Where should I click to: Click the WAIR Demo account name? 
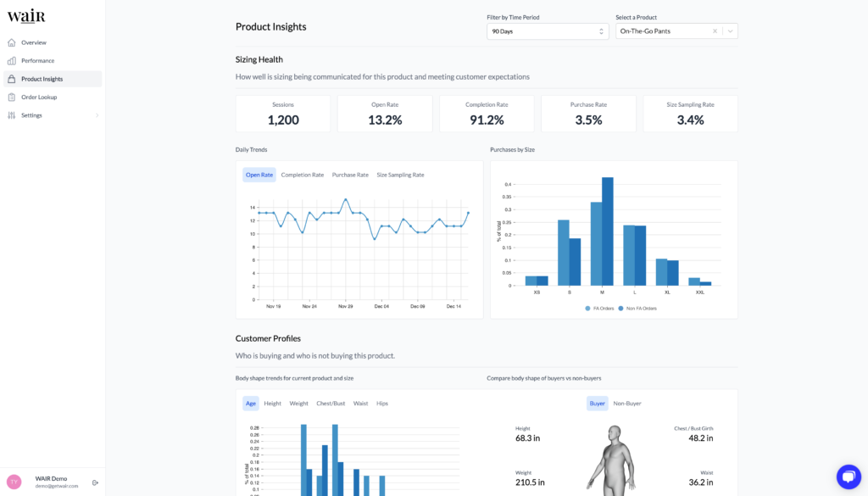(x=51, y=479)
